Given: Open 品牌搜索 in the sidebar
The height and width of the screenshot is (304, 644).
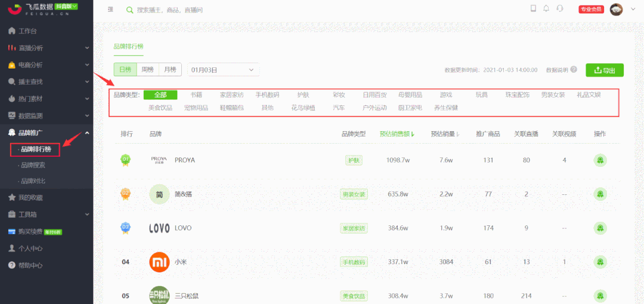Looking at the screenshot, I should click(33, 165).
